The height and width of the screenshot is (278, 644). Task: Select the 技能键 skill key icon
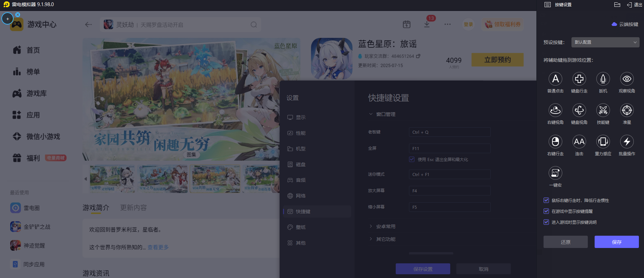(x=603, y=111)
